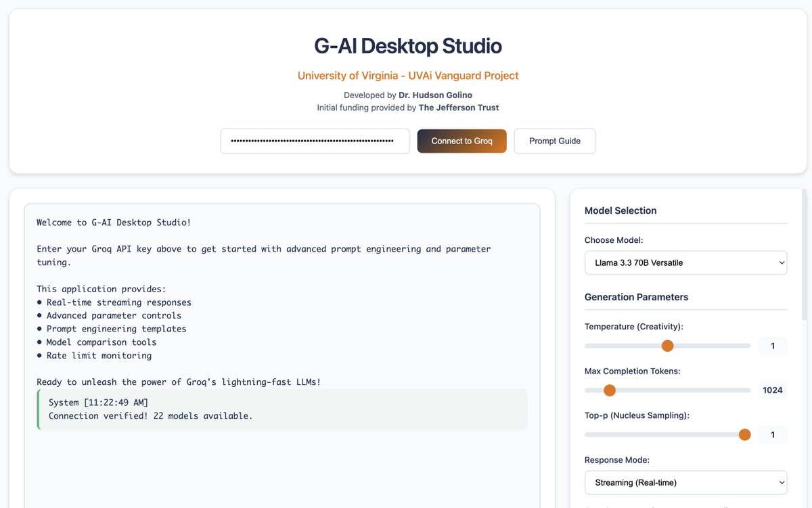Click the Generation Parameters heading
Image resolution: width=812 pixels, height=508 pixels.
tap(636, 297)
